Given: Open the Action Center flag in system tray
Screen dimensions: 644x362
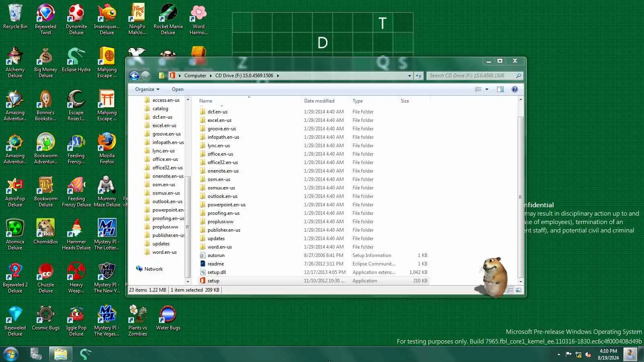Looking at the screenshot, I should [568, 354].
